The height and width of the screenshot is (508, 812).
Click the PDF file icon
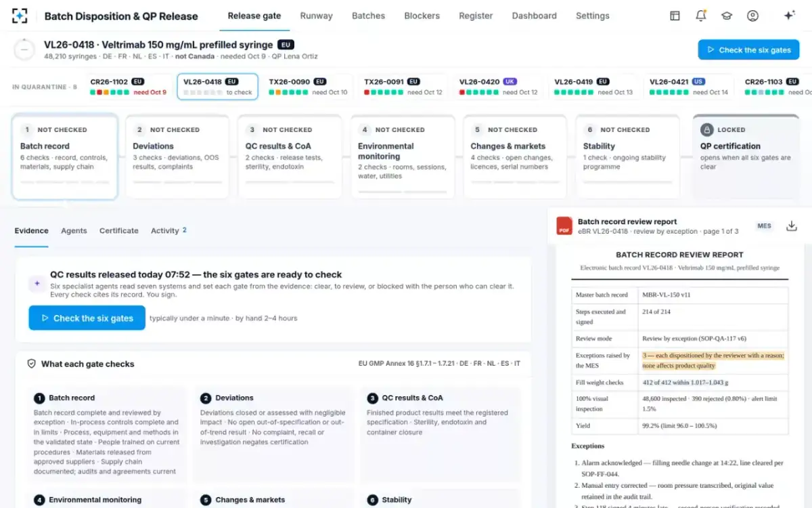tap(564, 226)
